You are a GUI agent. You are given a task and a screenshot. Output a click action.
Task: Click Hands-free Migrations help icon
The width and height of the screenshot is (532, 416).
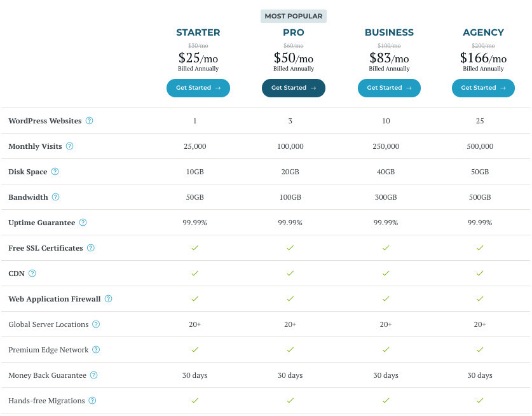92,401
